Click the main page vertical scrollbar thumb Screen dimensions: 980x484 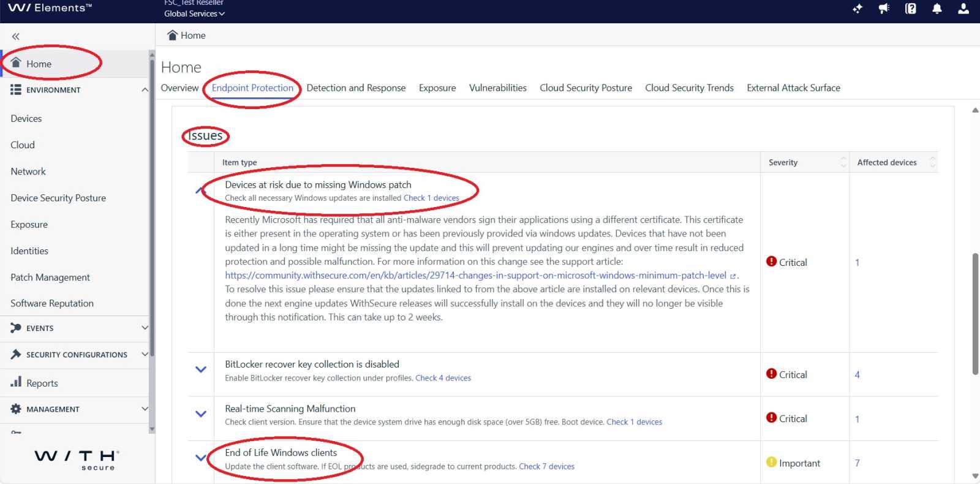(x=975, y=314)
